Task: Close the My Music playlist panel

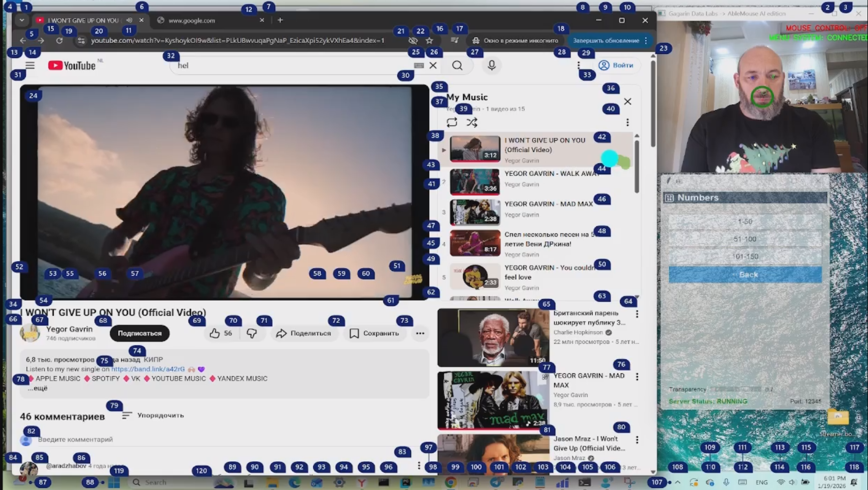Action: coord(628,101)
